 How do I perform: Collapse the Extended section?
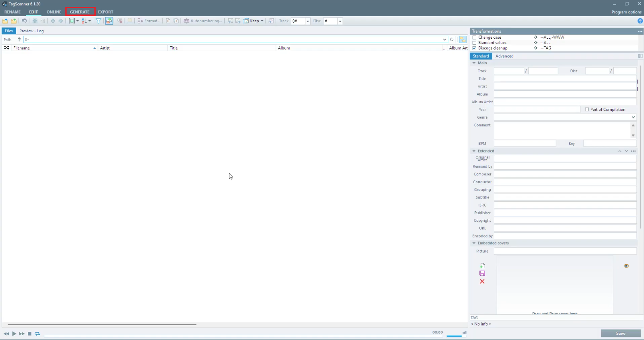click(x=474, y=151)
